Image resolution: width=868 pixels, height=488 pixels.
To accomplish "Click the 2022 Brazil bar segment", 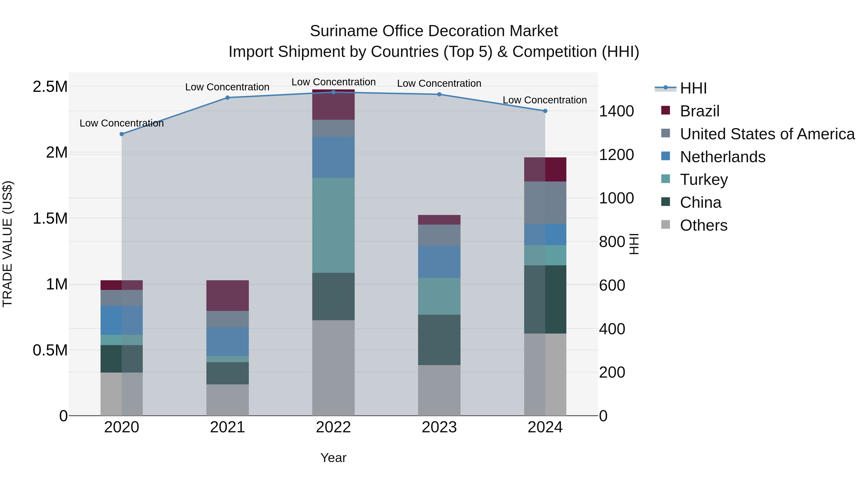I will (x=334, y=105).
